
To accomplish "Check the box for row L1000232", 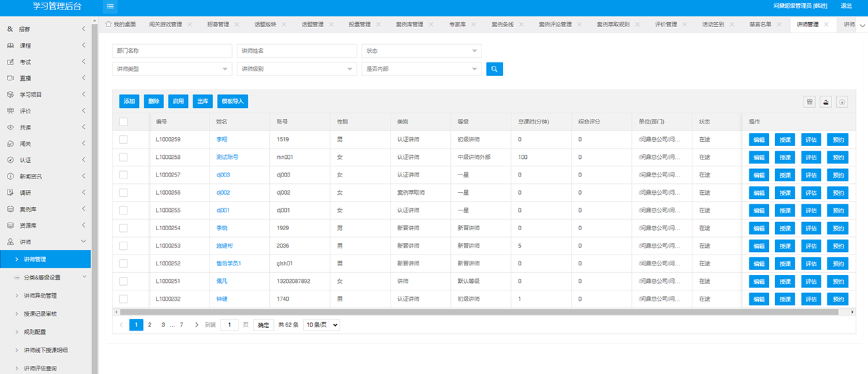I will [x=123, y=299].
